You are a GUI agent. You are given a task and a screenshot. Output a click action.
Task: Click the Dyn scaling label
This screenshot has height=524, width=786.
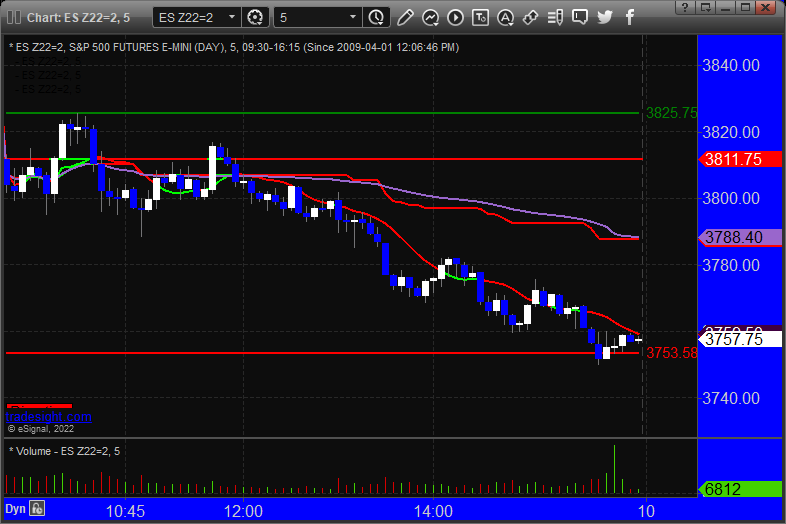point(15,509)
